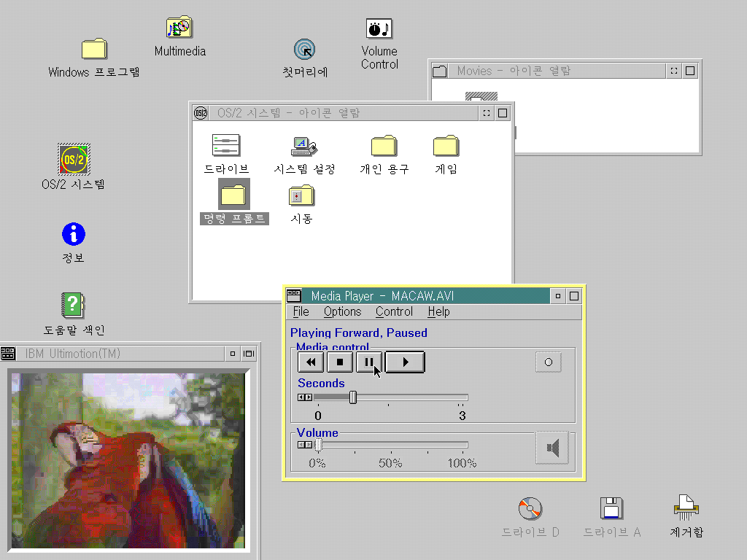Click the '0%' volume scale label
Screen dimensions: 747x560
tap(317, 463)
